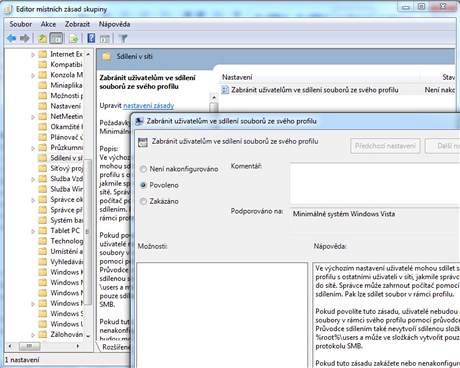
Task: Select the Síťový proj folder
Action: [60, 168]
